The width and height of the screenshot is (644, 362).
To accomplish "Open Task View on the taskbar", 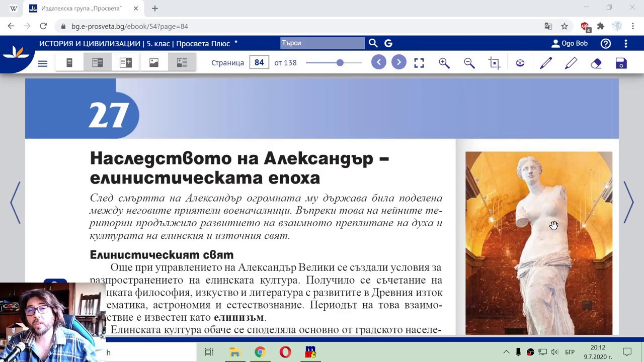I will [209, 352].
